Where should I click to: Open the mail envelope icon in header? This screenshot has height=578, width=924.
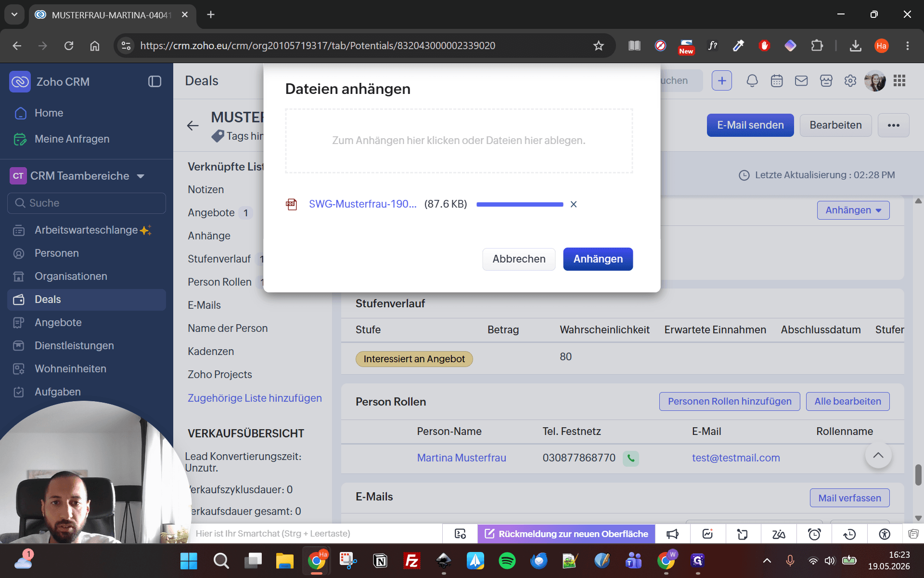coord(801,81)
